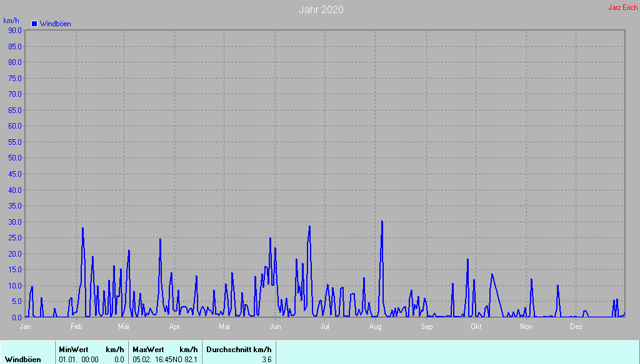Click the 80.0 y-axis value
640x364 pixels.
pyautogui.click(x=15, y=62)
